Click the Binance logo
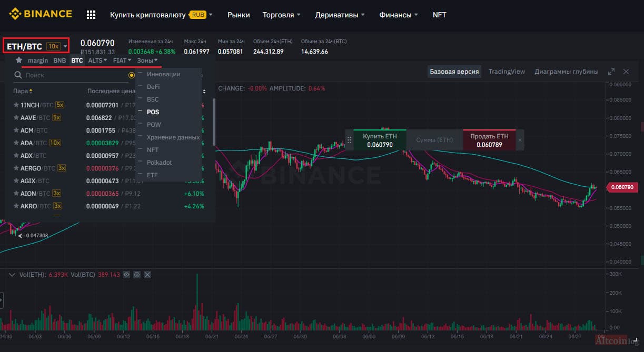The width and height of the screenshot is (644, 352). click(40, 14)
